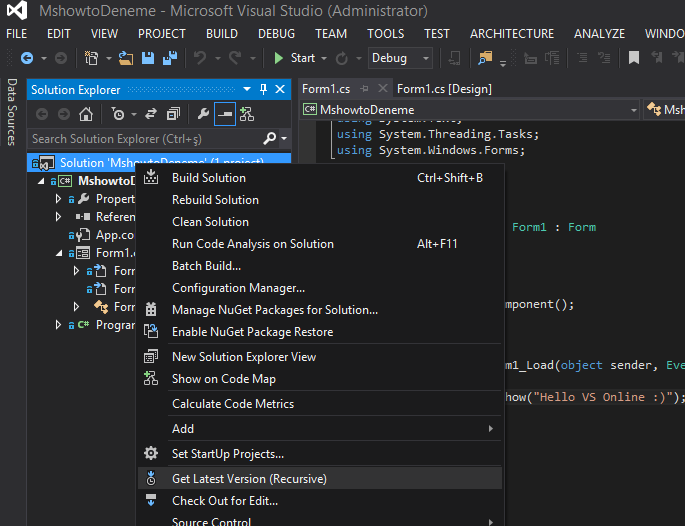Open the FILE menu
Screen dimensions: 685x526
pos(17,34)
